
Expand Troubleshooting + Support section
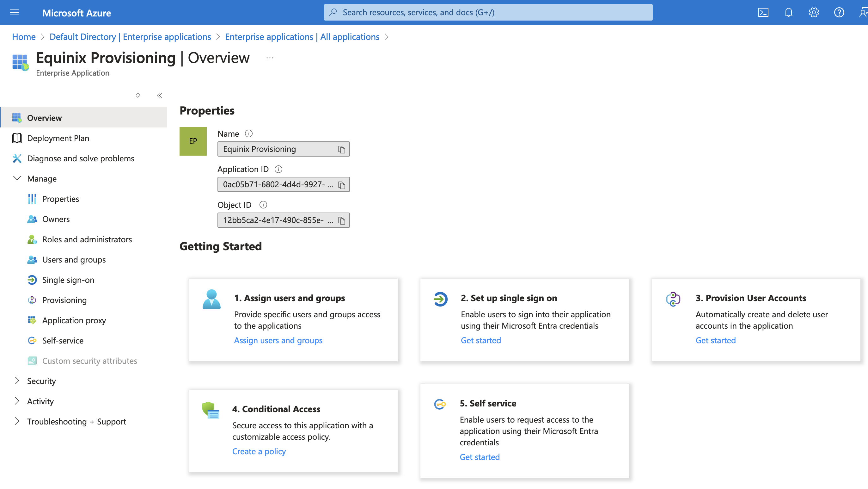[17, 421]
